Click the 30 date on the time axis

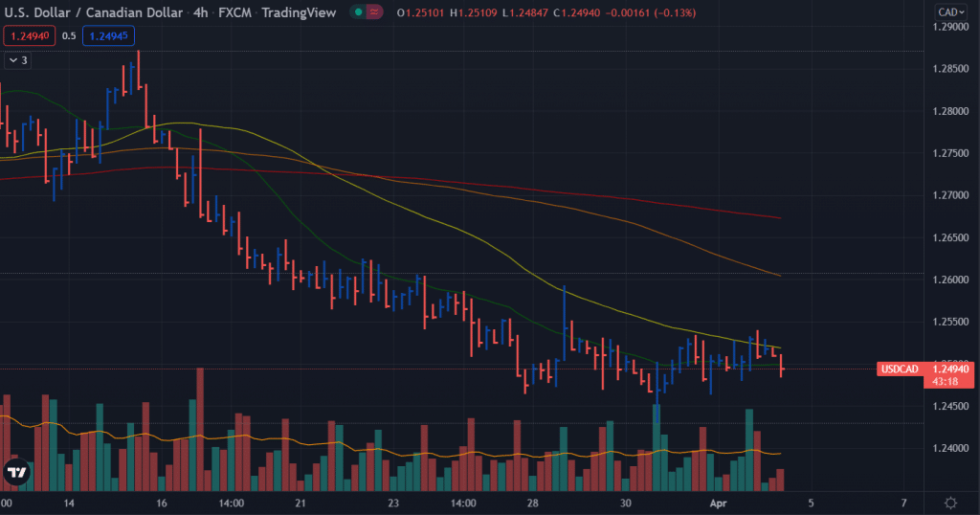pos(626,504)
